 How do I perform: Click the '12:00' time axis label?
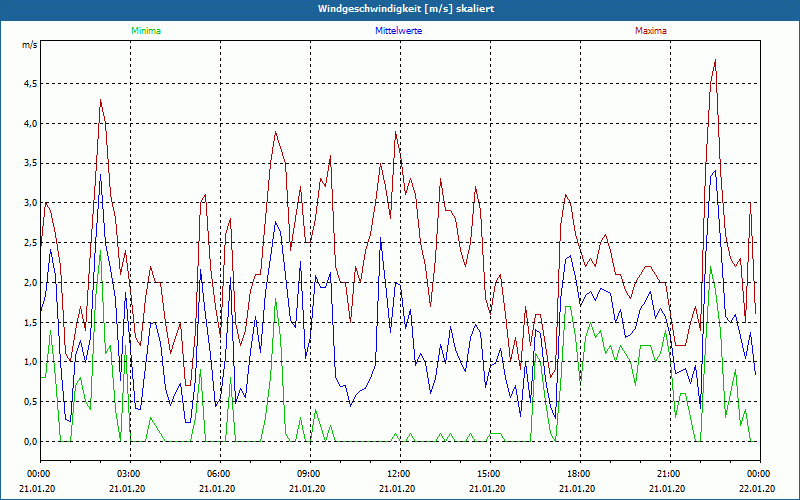click(x=398, y=474)
